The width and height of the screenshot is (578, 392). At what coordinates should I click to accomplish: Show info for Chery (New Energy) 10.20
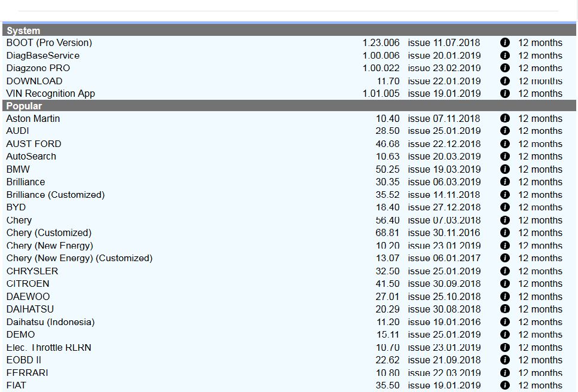(505, 246)
